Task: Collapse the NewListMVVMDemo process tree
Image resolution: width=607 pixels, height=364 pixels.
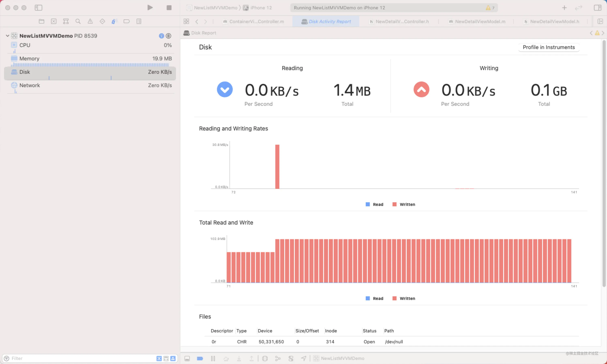Action: pos(7,36)
